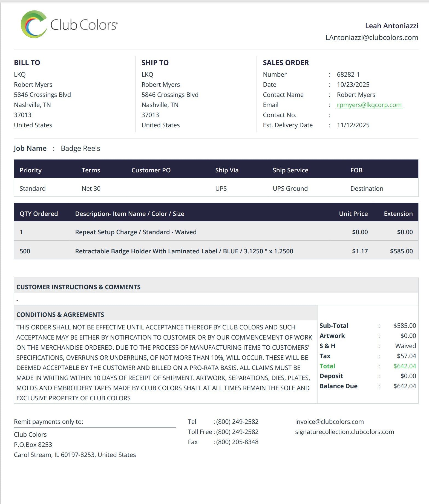Viewport: 429px width, 504px height.
Task: Click the Fax number (800) 205-8348
Action: [x=237, y=442]
